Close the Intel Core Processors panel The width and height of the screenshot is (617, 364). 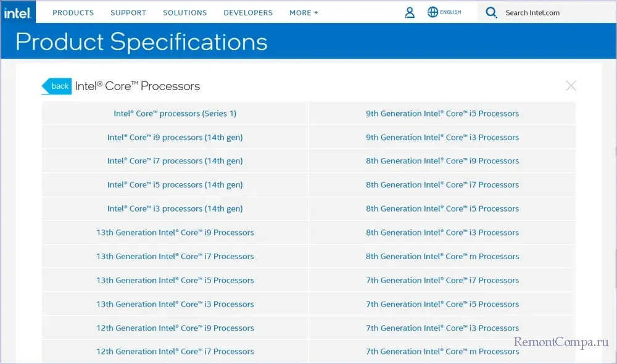571,86
